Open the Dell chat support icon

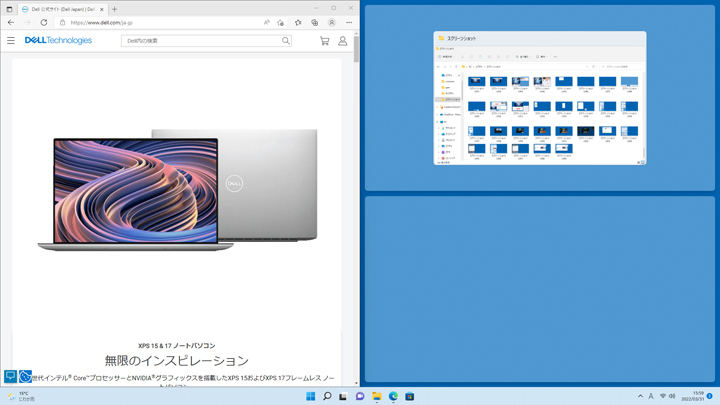point(11,376)
